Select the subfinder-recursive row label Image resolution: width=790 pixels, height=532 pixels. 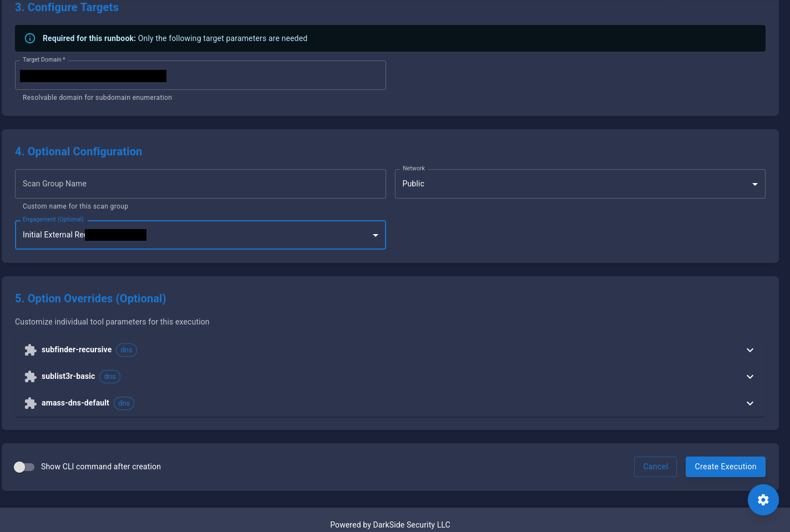[x=77, y=350]
